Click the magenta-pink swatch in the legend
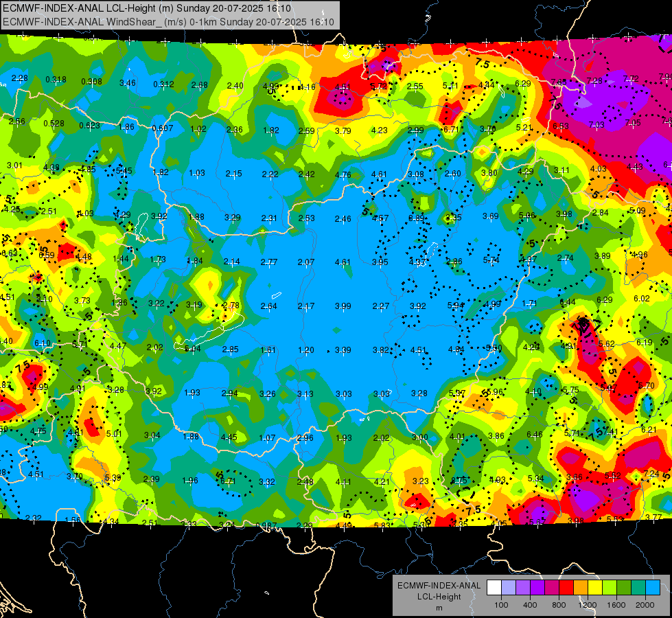Image resolution: width=672 pixels, height=618 pixels. (x=552, y=588)
